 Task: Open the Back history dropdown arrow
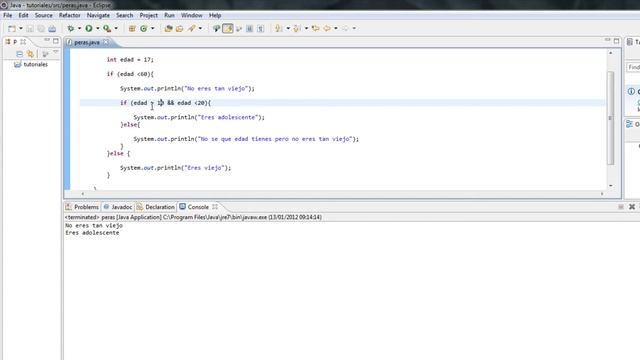click(x=336, y=29)
